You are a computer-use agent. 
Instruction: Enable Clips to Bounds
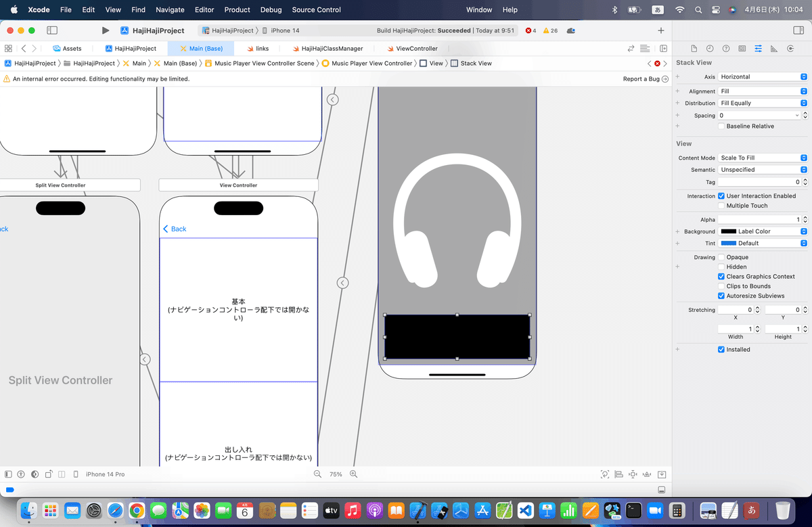(x=721, y=286)
